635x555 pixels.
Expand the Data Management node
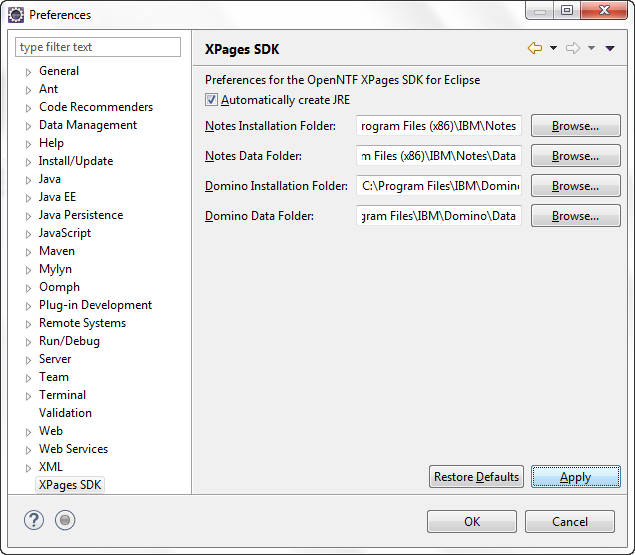tap(28, 126)
